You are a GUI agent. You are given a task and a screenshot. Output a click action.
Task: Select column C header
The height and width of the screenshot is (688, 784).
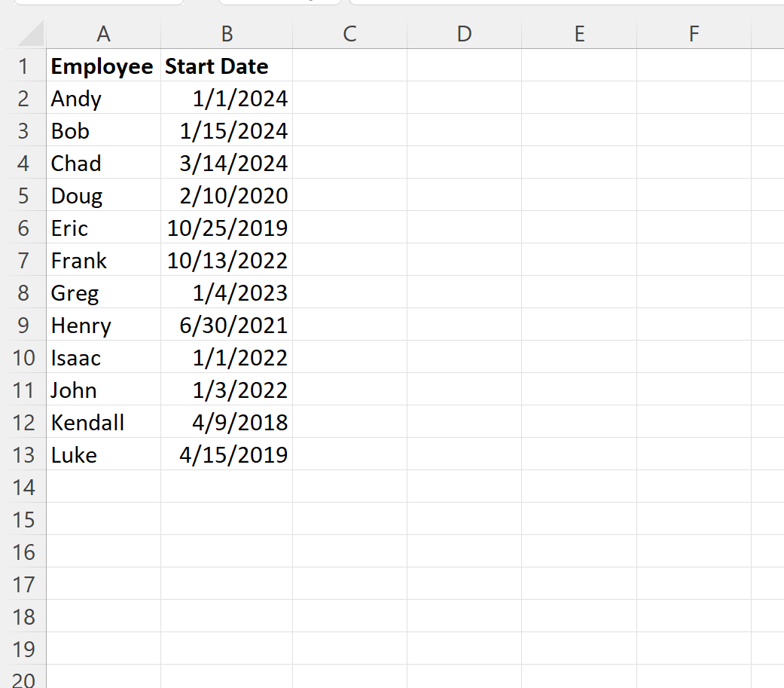350,34
